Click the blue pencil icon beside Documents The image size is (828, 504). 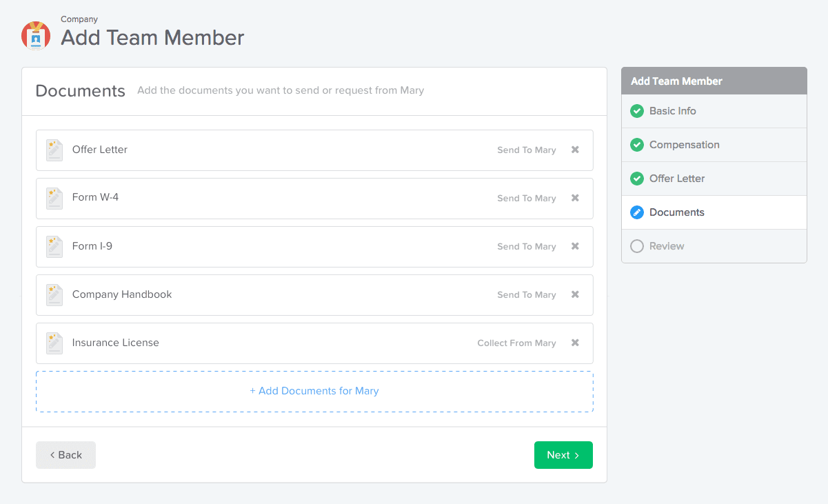point(637,212)
